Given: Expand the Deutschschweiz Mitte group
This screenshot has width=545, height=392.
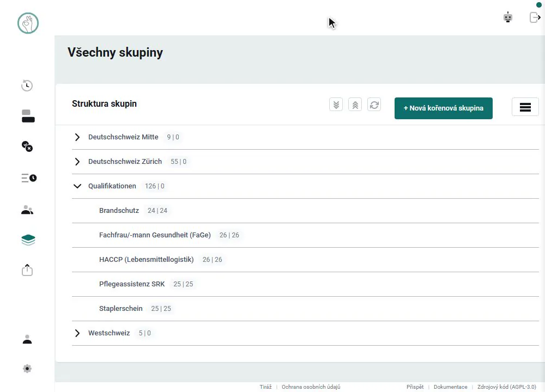Looking at the screenshot, I should pos(77,137).
